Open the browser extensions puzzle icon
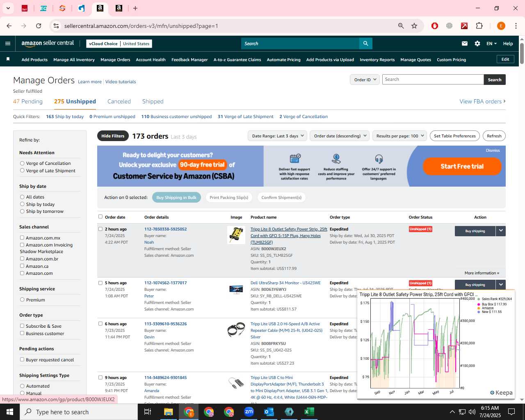525x420 pixels. pos(479,26)
